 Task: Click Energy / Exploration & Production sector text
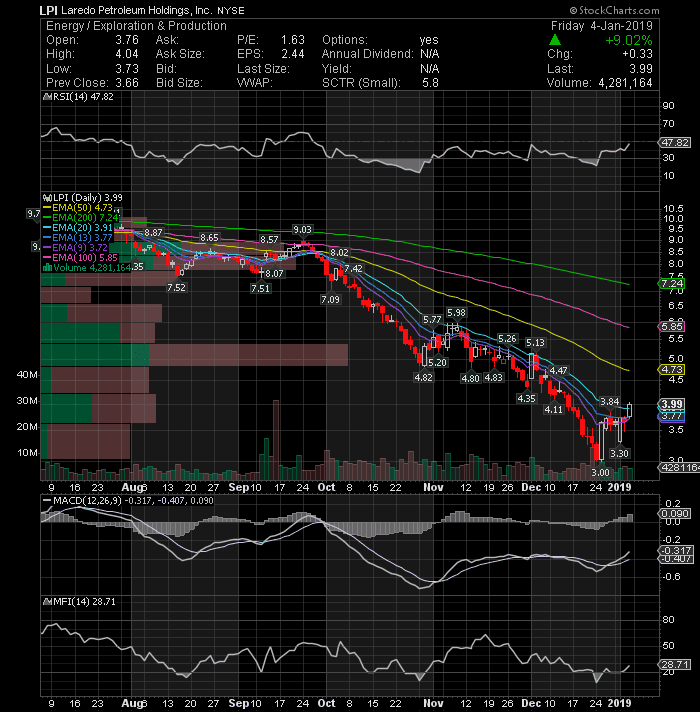pyautogui.click(x=136, y=26)
